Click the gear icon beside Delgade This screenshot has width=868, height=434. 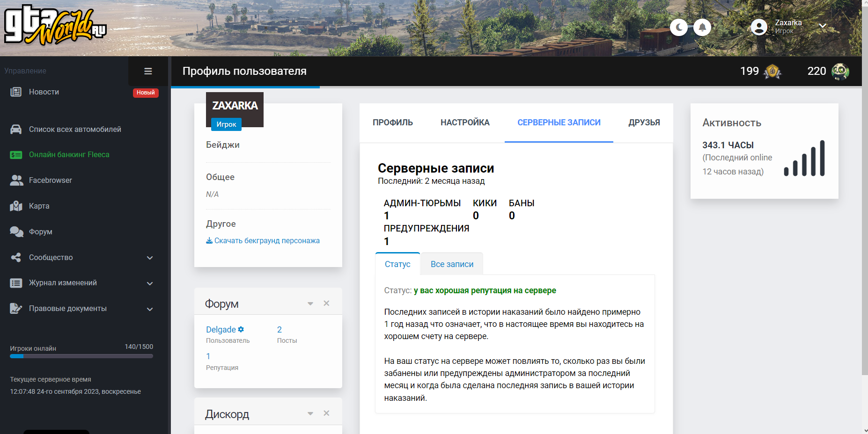click(241, 329)
